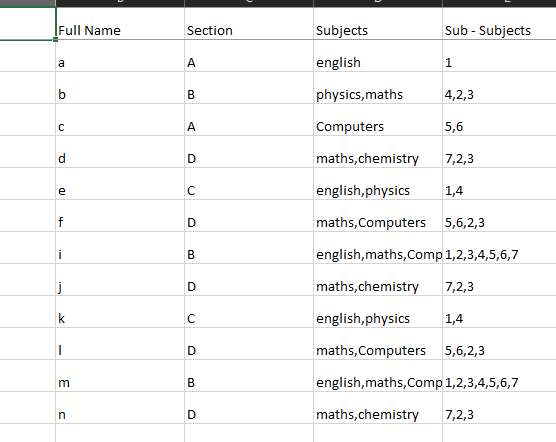Click 1,2,3,4,5,6,7 cell in row i
Screen dimensions: 556x442
point(499,248)
